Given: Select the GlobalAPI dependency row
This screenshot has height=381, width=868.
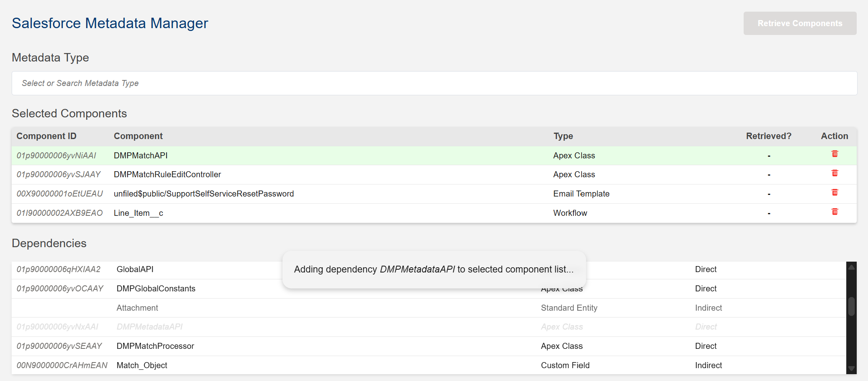Looking at the screenshot, I should [429, 269].
